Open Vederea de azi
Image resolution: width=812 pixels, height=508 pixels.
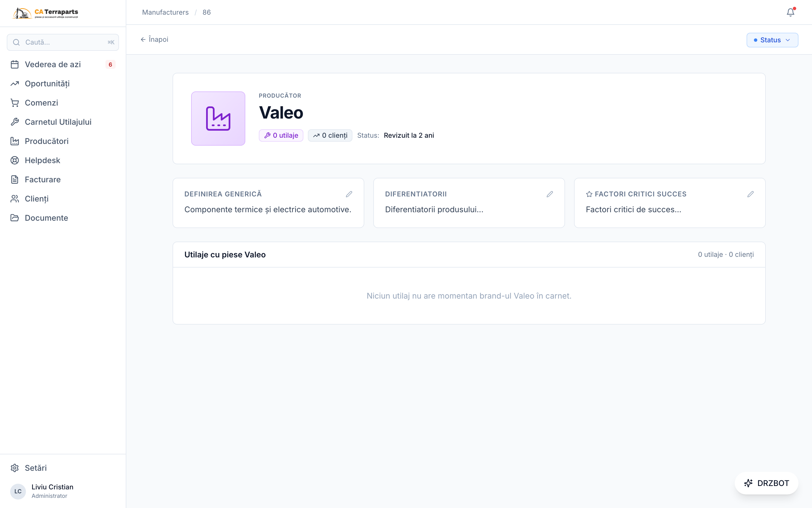coord(63,65)
